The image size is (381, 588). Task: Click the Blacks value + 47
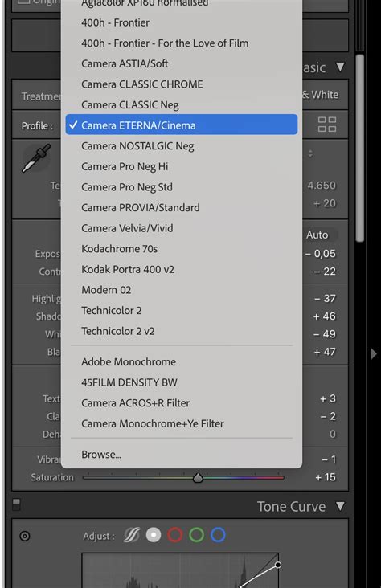[x=325, y=352]
